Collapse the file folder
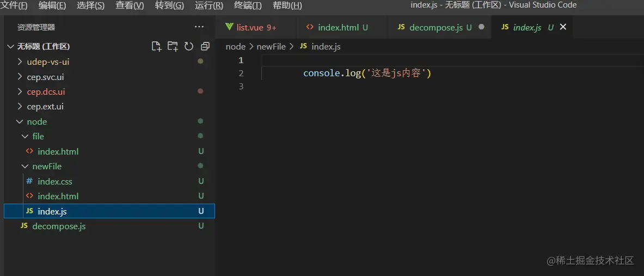 109,136
